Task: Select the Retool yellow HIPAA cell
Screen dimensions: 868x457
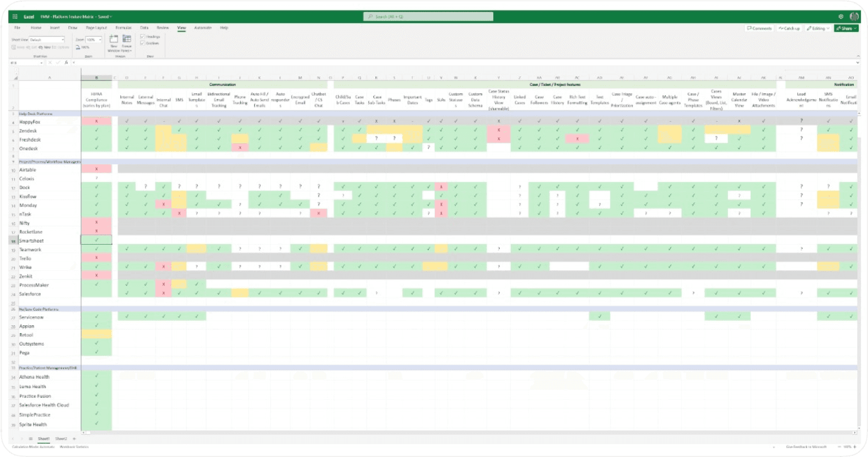Action: (96, 334)
